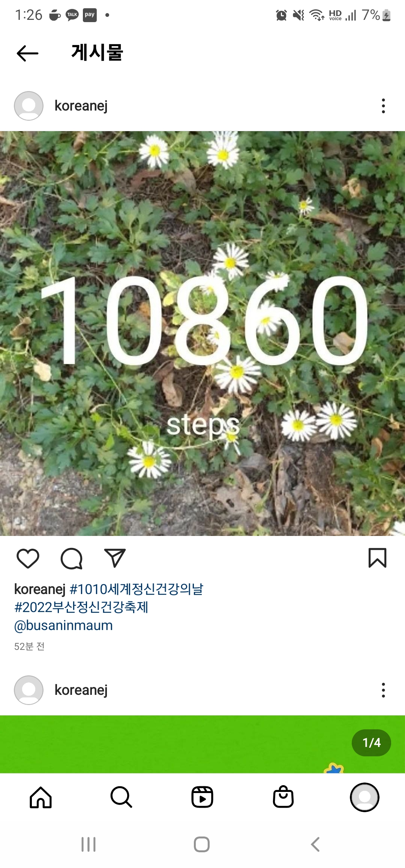Open koreanej username on the second post
Image resolution: width=405 pixels, height=868 pixels.
pos(81,690)
